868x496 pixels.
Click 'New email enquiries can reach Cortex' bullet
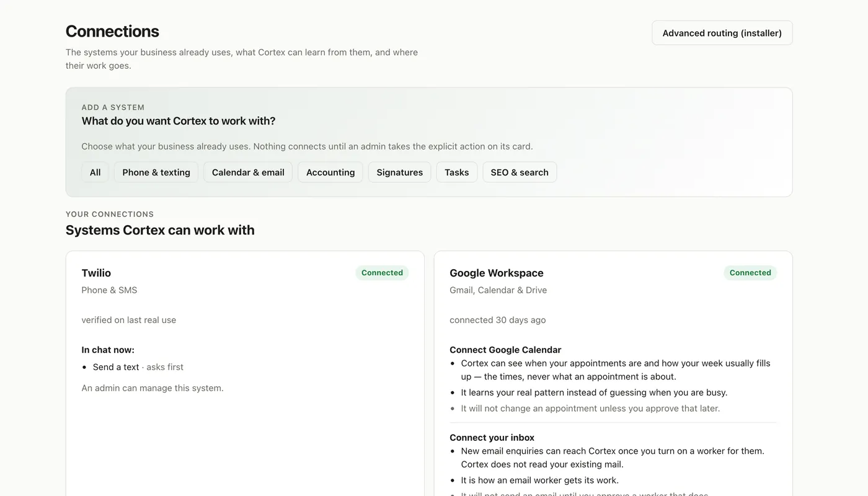[x=613, y=458]
